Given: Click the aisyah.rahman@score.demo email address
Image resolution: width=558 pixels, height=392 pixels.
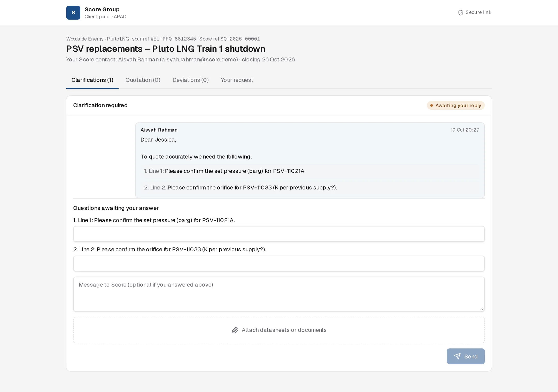Looking at the screenshot, I should point(199,60).
